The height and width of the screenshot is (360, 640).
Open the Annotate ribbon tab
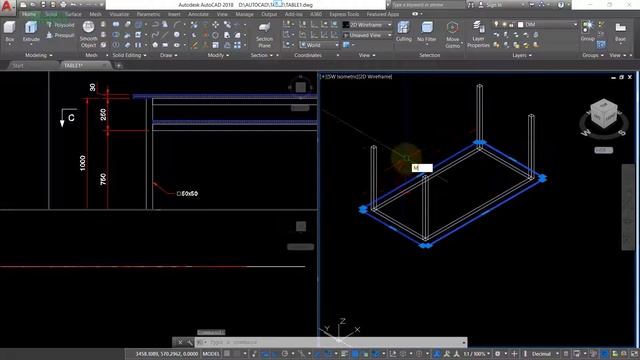tap(198, 14)
